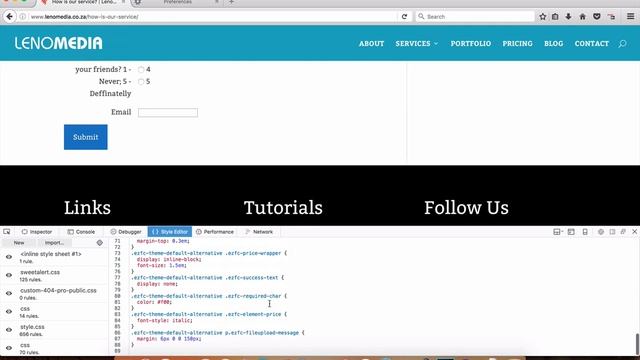Bookmark this page with the star icon
Screen dimensions: 640x360
542,17
